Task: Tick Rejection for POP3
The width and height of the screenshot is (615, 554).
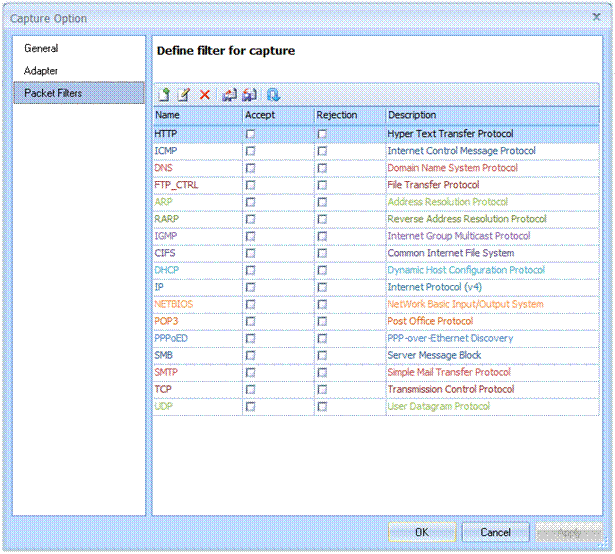Action: (x=322, y=321)
